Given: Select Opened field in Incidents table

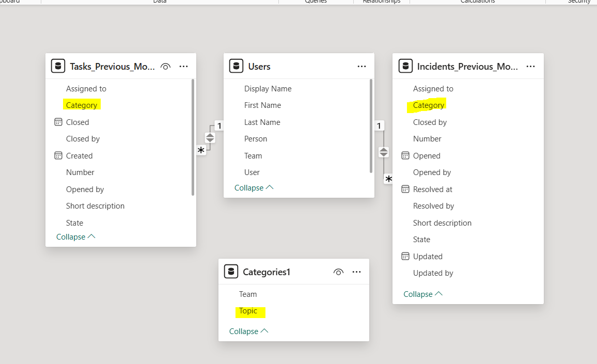Looking at the screenshot, I should coord(427,156).
